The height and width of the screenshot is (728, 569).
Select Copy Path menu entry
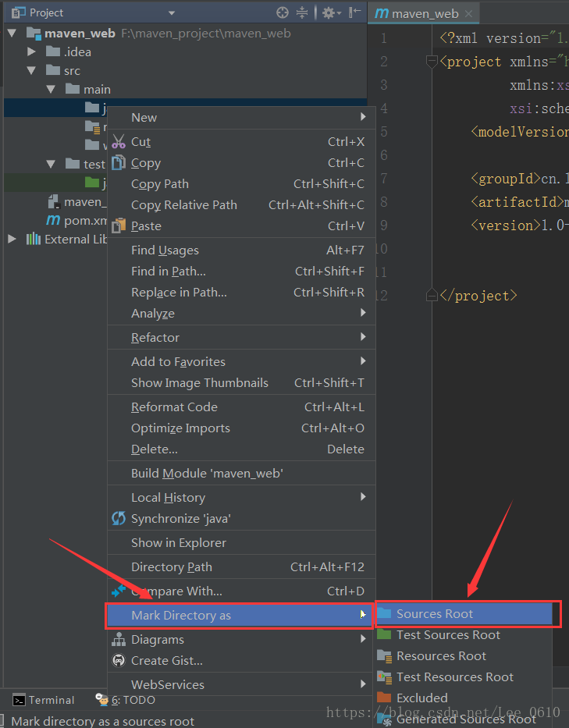[x=241, y=184]
